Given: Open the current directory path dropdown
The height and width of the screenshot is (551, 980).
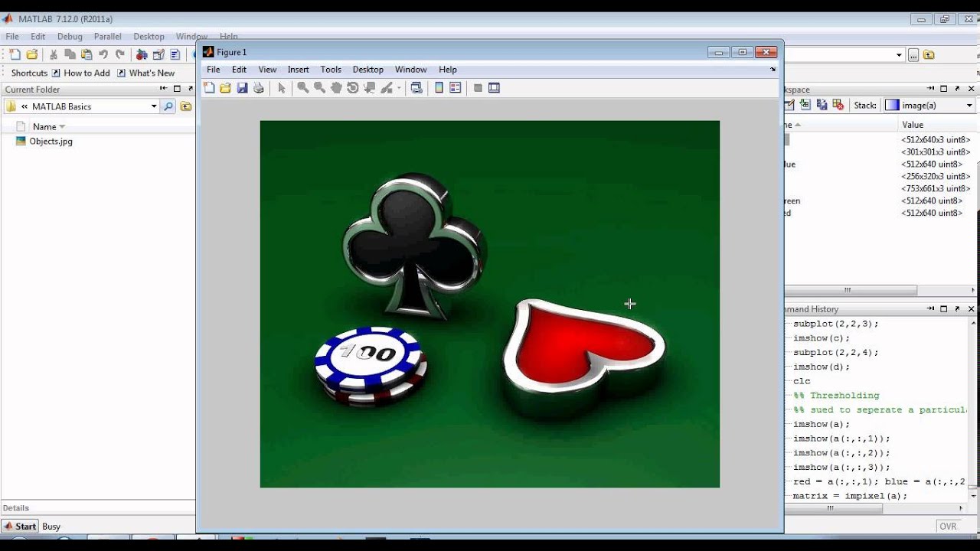Looking at the screenshot, I should point(899,54).
